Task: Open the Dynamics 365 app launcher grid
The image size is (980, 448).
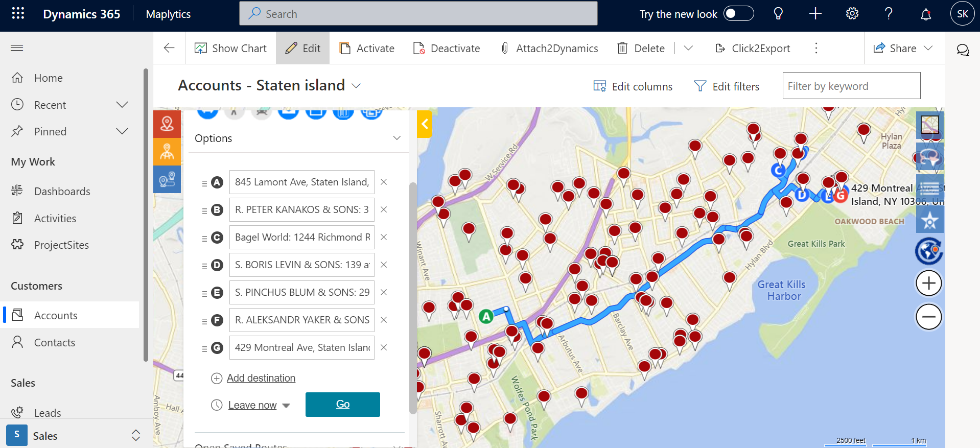Action: click(18, 13)
